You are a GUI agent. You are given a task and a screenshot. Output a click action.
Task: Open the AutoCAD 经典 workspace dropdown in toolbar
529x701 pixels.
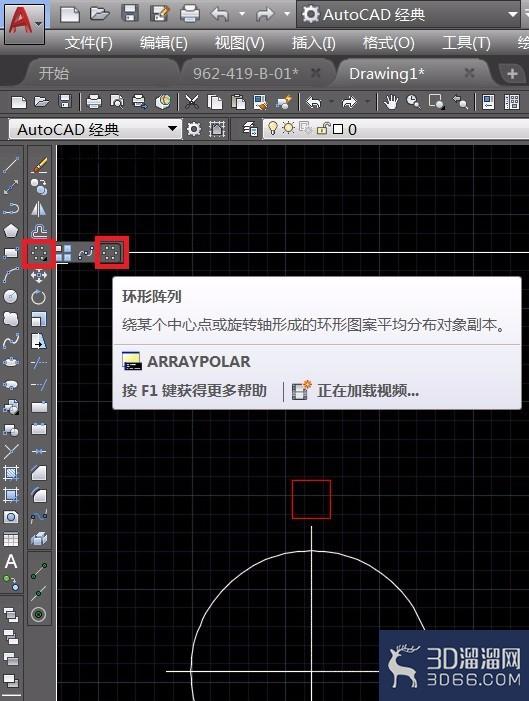[x=95, y=130]
